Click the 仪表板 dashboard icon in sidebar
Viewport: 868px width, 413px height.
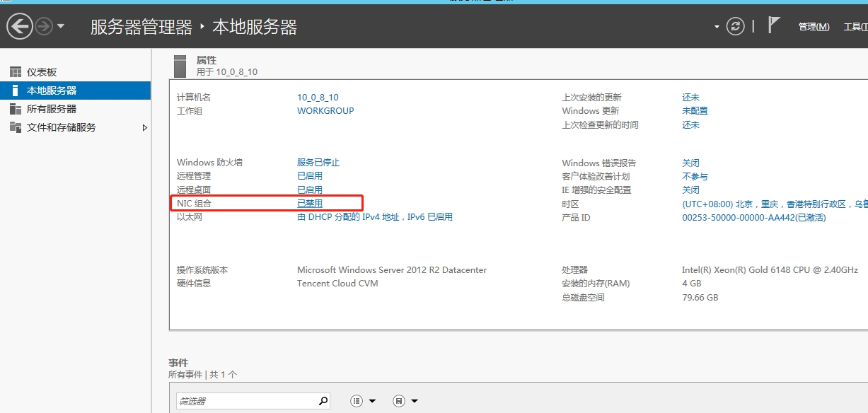coord(15,72)
